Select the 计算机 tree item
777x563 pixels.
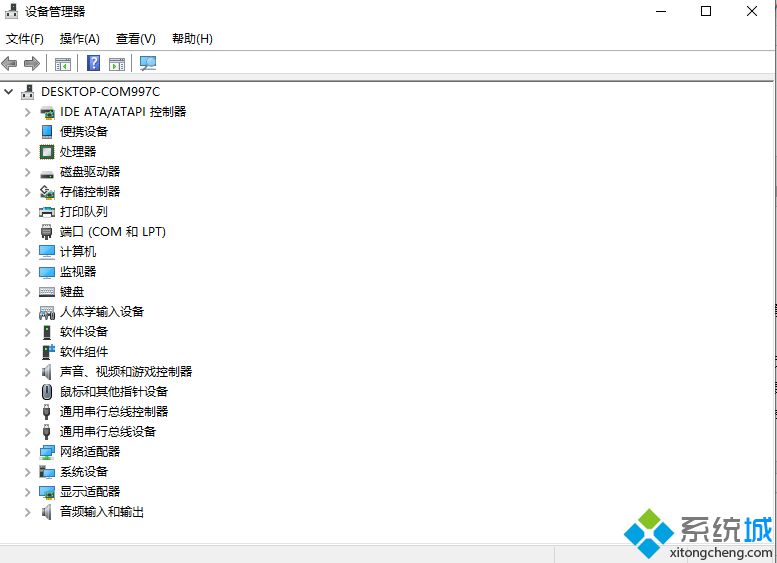click(78, 252)
